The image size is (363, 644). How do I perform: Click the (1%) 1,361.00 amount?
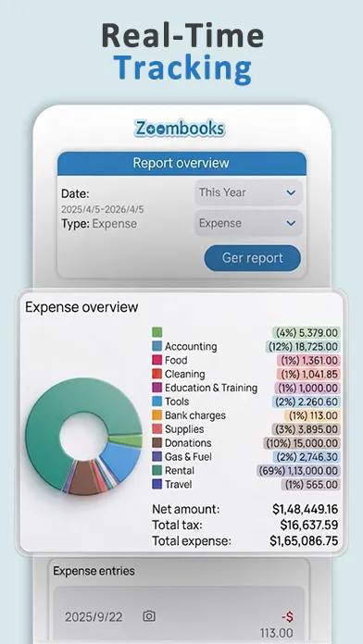pos(308,360)
